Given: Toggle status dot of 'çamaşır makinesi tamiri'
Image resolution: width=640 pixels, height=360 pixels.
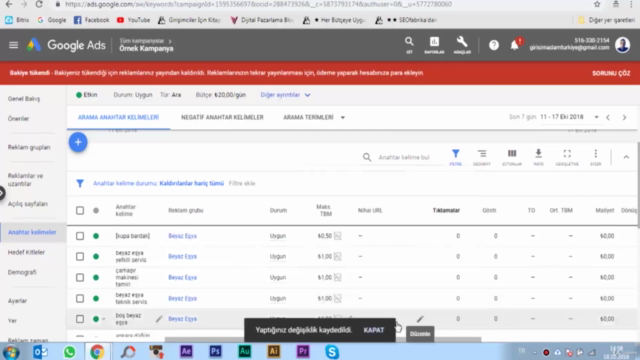Looking at the screenshot, I should [96, 278].
